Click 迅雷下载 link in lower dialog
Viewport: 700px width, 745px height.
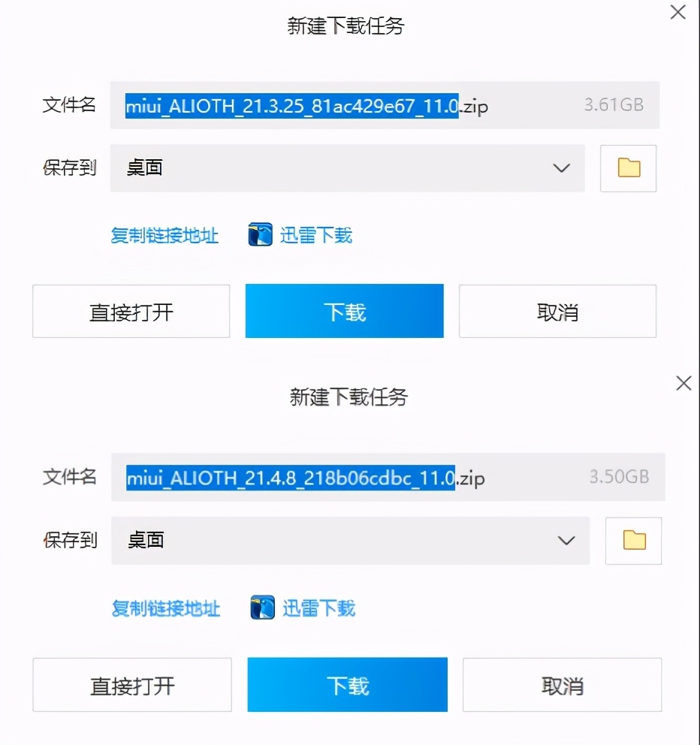pyautogui.click(x=319, y=608)
